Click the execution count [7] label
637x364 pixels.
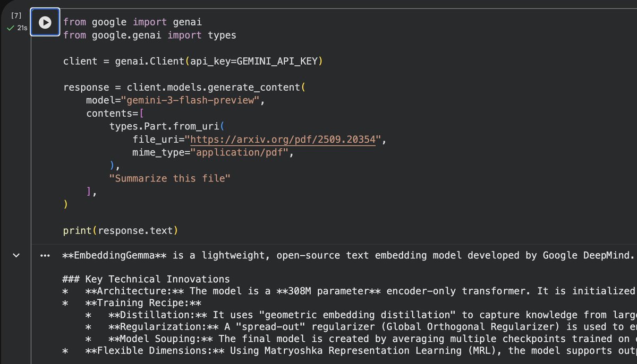(16, 15)
